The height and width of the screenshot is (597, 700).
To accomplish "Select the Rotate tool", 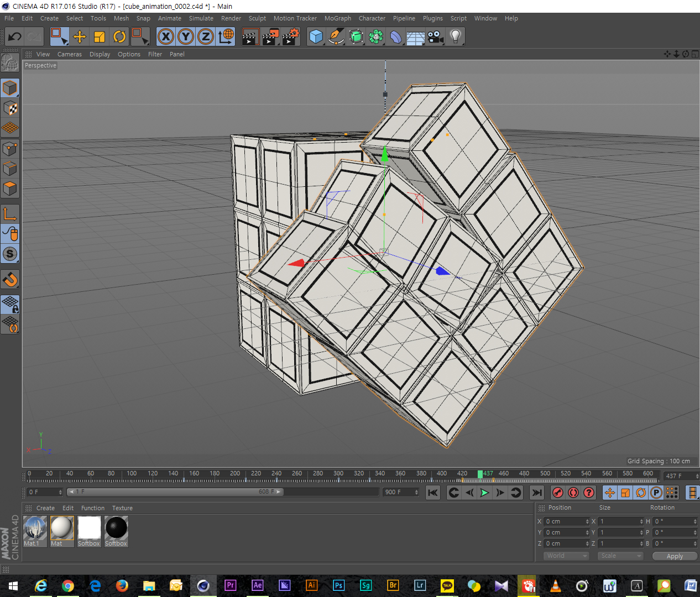I will (x=119, y=37).
